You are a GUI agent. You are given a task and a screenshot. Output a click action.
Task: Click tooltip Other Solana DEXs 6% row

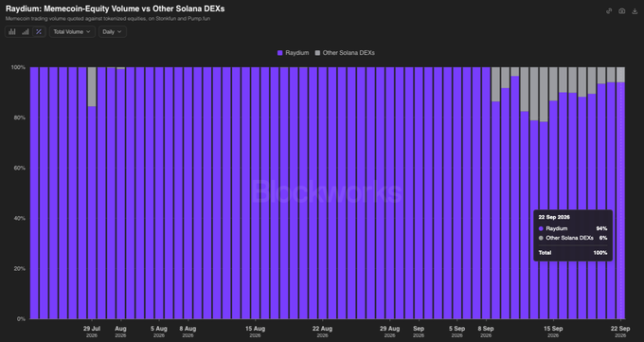[573, 238]
